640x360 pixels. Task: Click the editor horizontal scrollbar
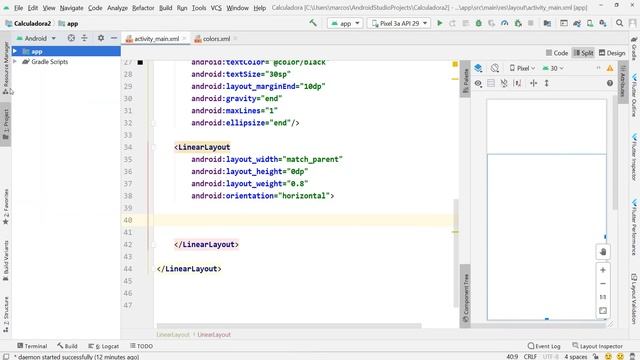point(289,325)
